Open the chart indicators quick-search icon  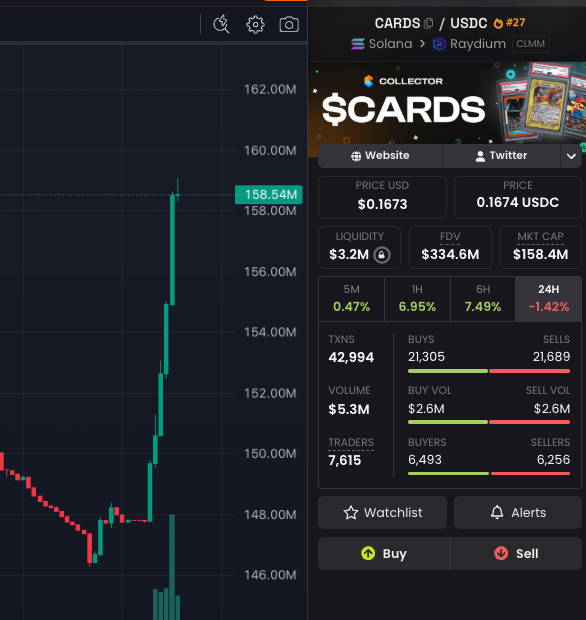(221, 25)
